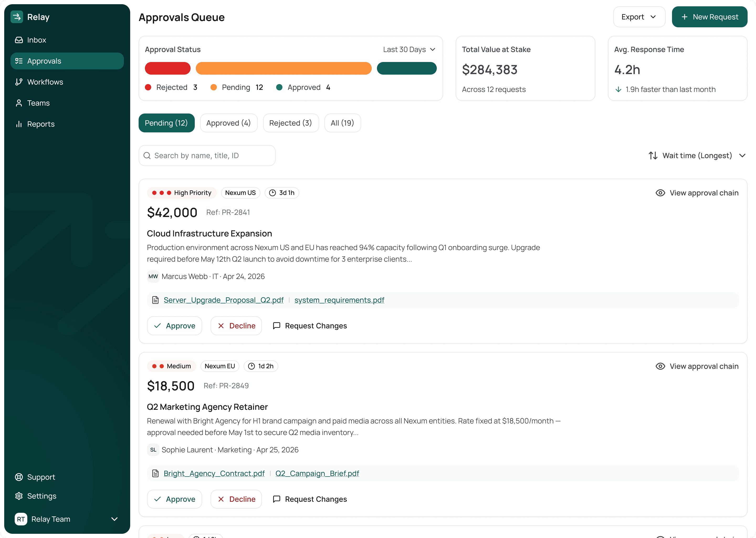This screenshot has height=538, width=756.
Task: Open the Reports page
Action: pos(67,124)
